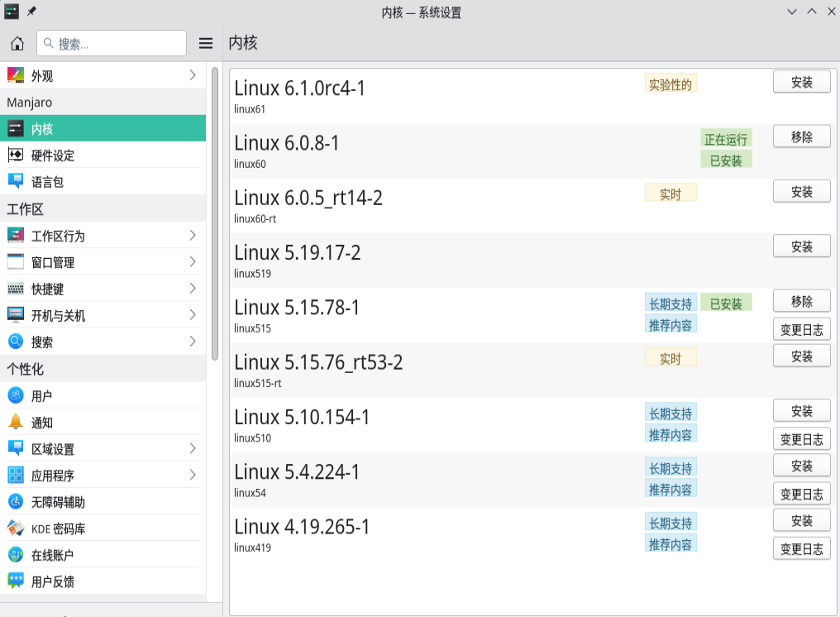Select the 内核 kernel sidebar item
840x617 pixels.
click(x=103, y=129)
